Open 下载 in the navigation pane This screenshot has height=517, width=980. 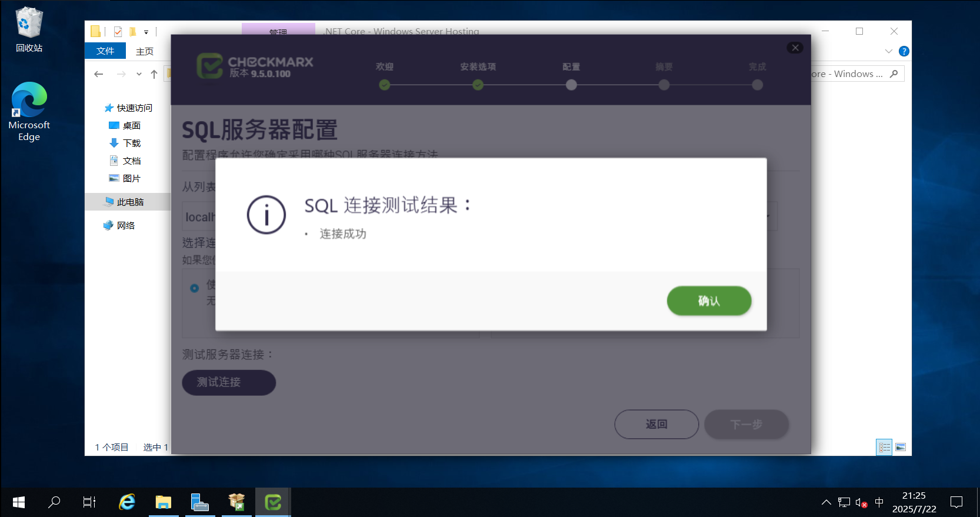125,143
